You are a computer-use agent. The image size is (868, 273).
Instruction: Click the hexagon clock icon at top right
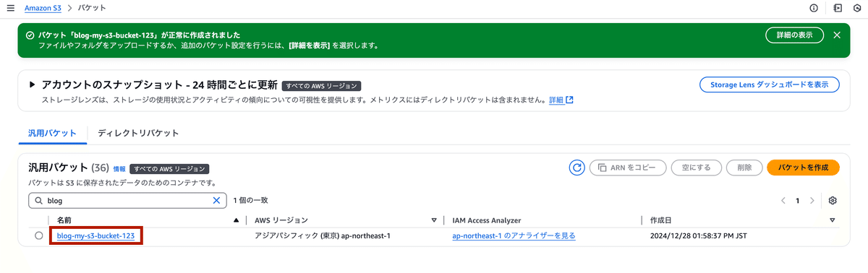tap(856, 8)
